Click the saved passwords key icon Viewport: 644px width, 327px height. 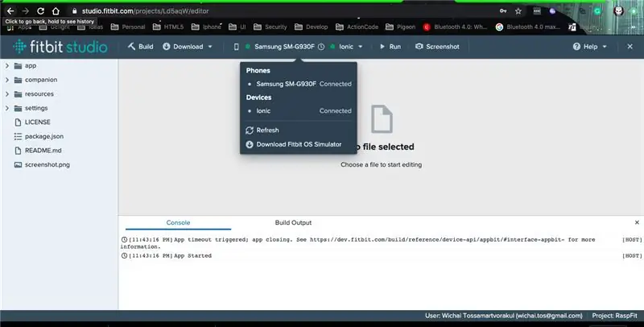(x=503, y=11)
